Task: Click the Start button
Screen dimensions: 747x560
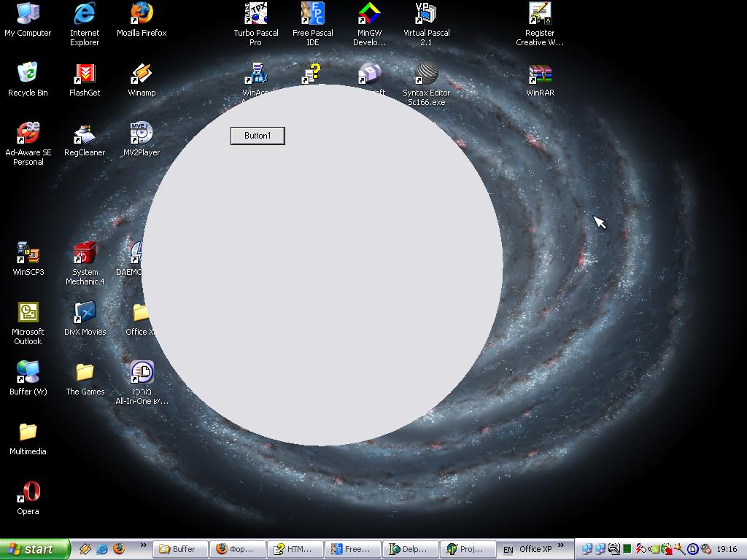Action: 35,549
